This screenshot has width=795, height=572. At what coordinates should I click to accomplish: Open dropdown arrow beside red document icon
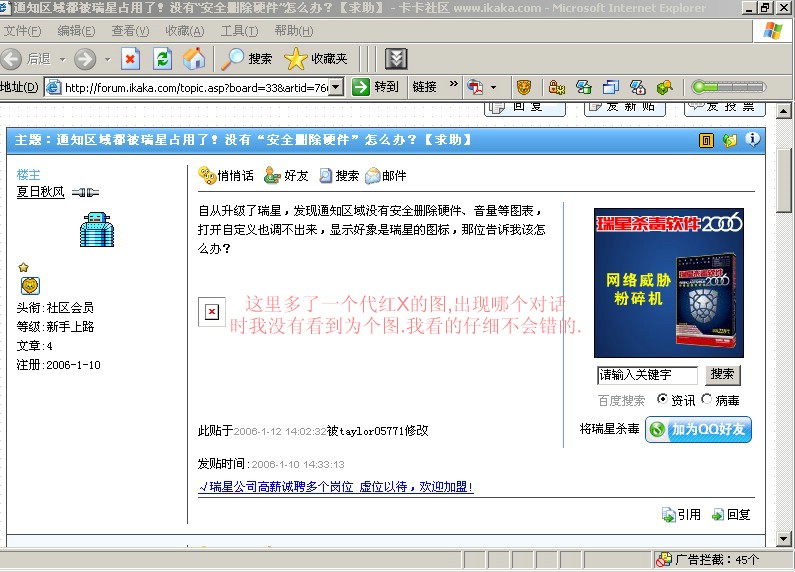point(493,88)
